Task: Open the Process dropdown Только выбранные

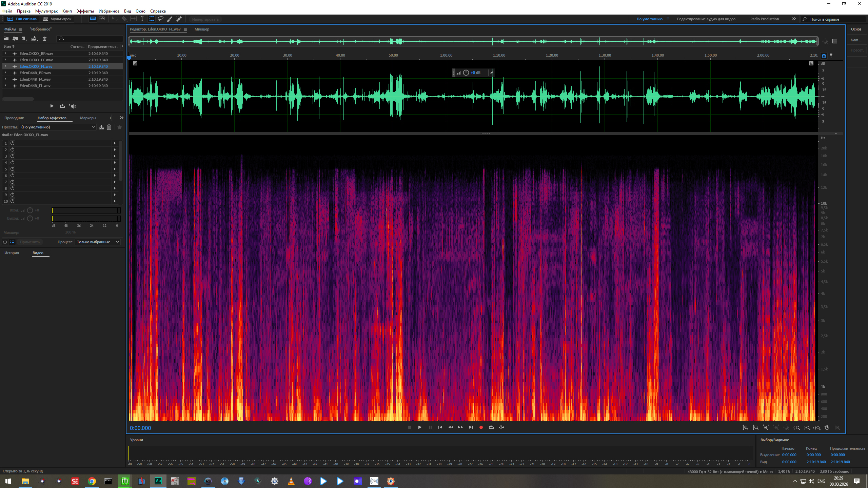Action: point(98,242)
